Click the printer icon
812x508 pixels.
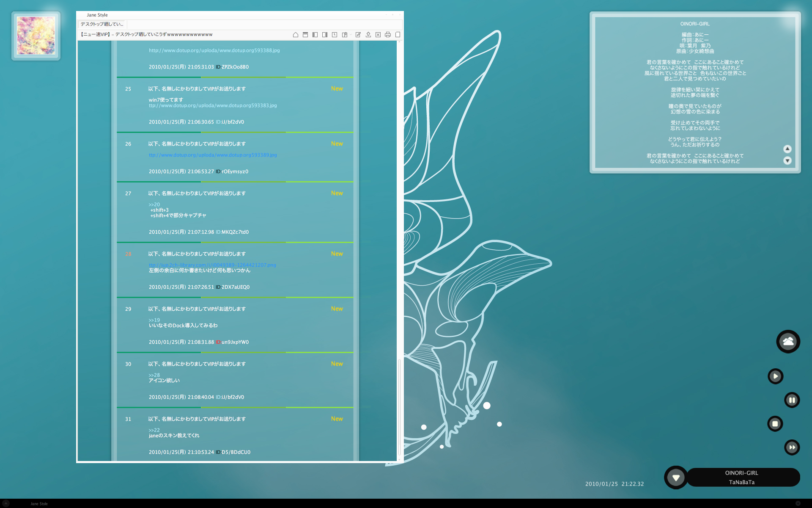388,35
